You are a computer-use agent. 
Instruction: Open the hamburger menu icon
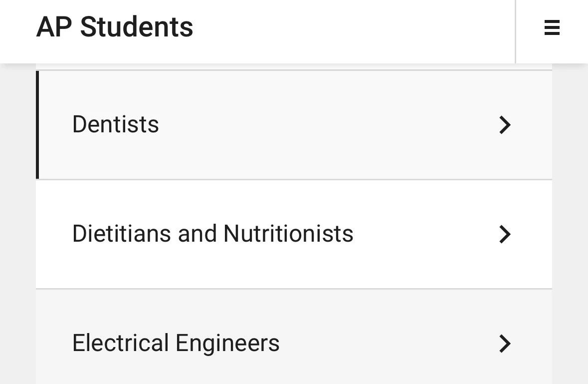[x=552, y=27]
